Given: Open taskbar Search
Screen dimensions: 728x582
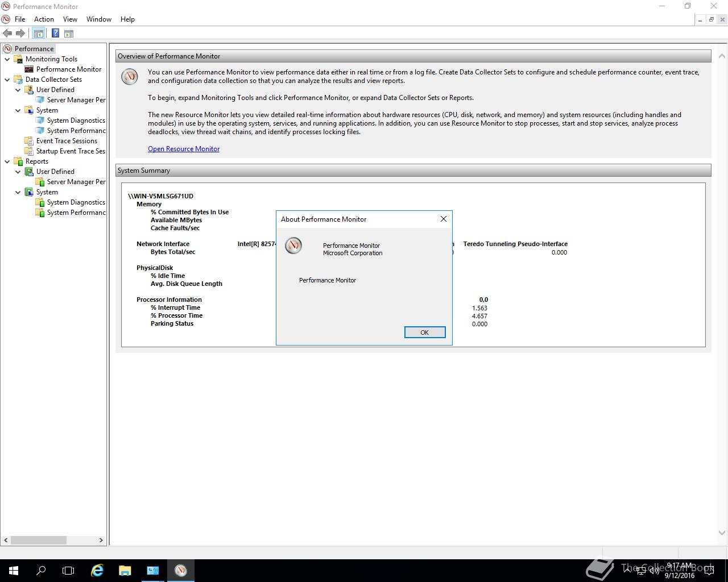Looking at the screenshot, I should pos(41,571).
